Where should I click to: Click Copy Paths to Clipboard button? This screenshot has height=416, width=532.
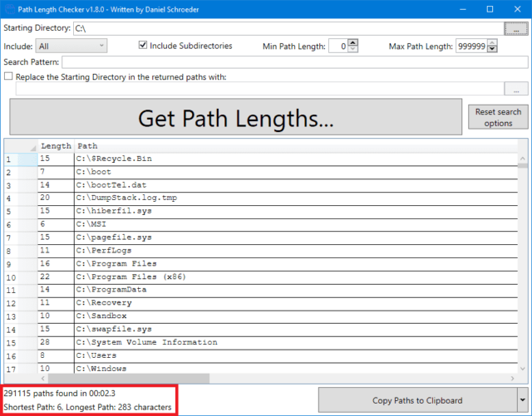[x=416, y=400]
